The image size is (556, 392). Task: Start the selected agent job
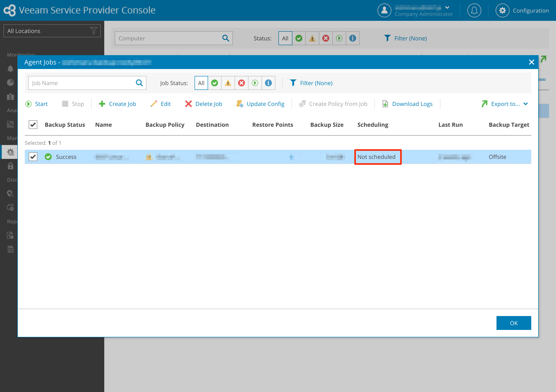(x=36, y=104)
